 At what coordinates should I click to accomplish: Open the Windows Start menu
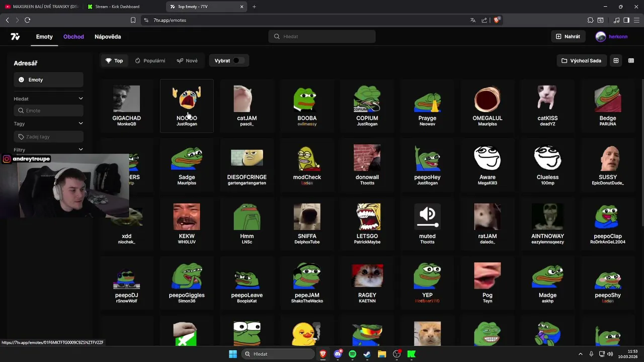coord(233,354)
